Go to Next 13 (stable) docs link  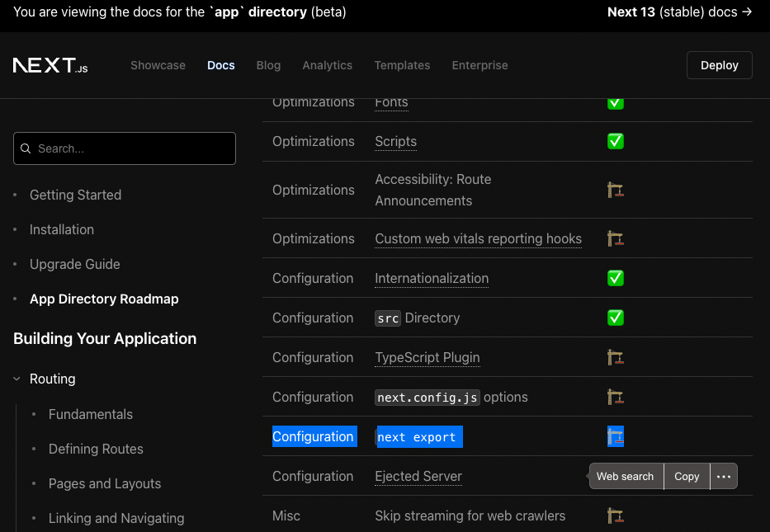coord(680,12)
